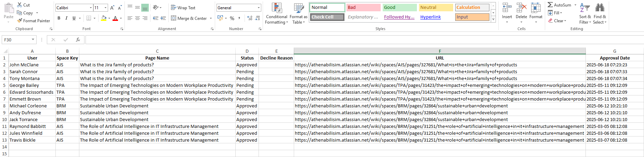This screenshot has height=157, width=644.
Task: Bottom align cell contents
Action: [x=145, y=8]
